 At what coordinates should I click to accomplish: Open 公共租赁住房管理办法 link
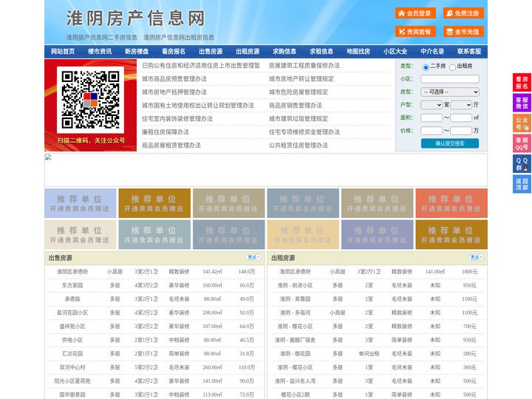299,146
